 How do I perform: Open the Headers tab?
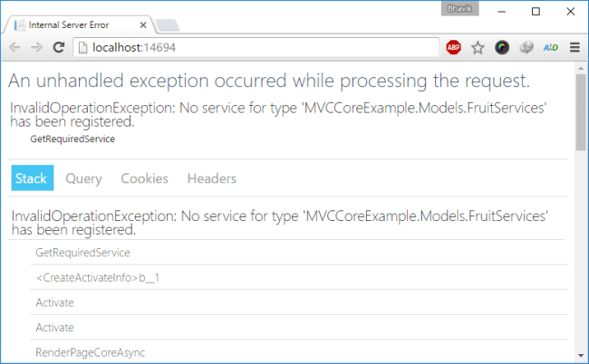coord(211,178)
